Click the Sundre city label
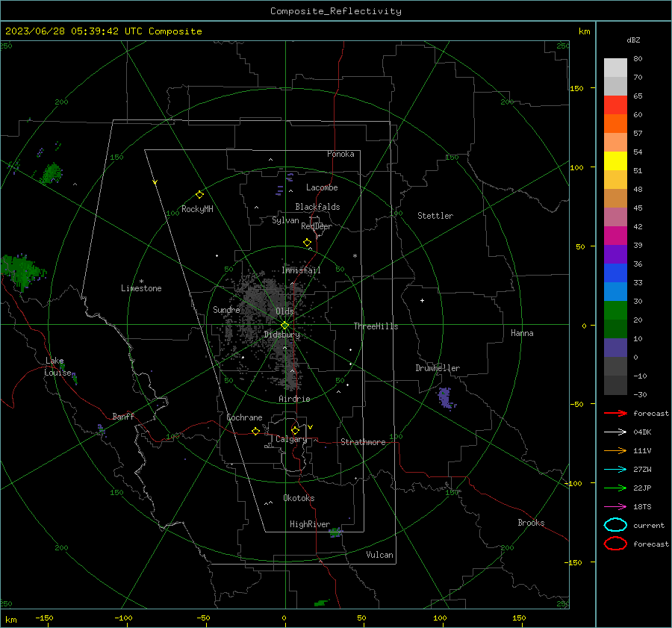672x628 pixels. [x=226, y=309]
